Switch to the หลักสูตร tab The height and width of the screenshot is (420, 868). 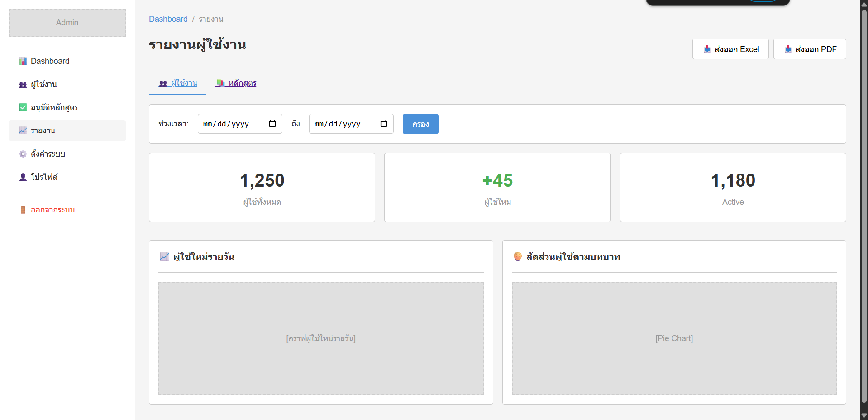pos(236,83)
